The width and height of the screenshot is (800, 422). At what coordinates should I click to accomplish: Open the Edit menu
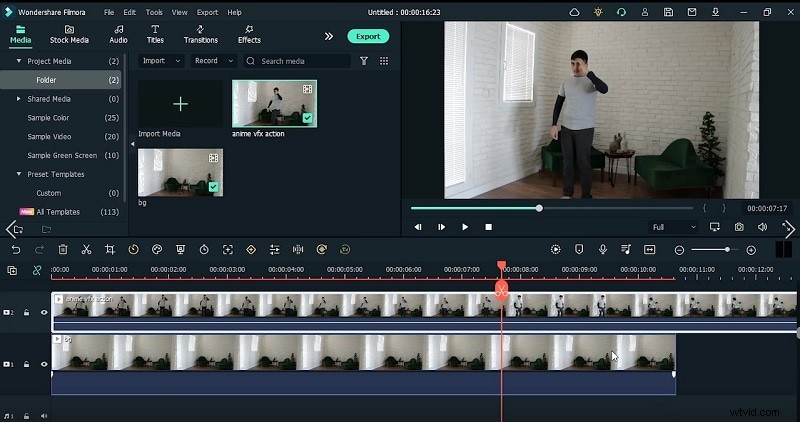pos(130,12)
